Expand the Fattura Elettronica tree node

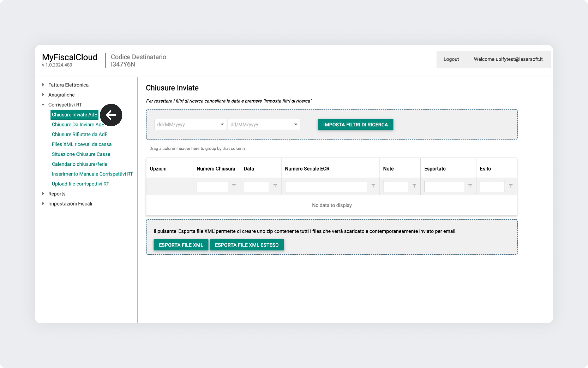(x=43, y=85)
